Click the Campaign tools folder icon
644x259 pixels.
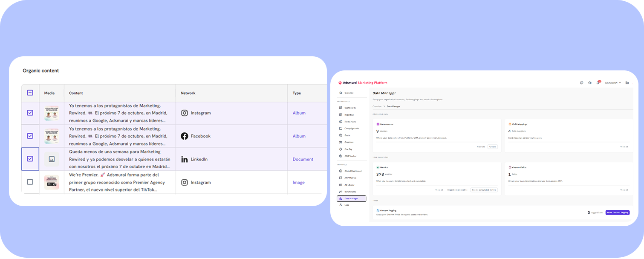(341, 128)
